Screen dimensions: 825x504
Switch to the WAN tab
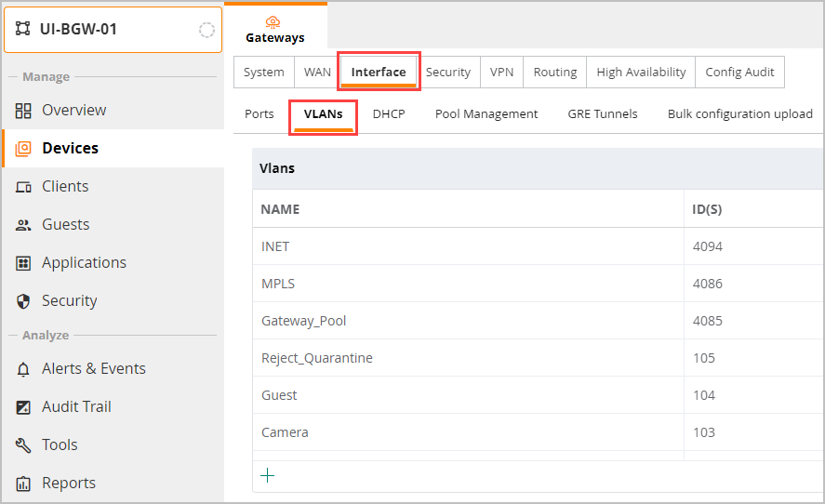point(317,73)
